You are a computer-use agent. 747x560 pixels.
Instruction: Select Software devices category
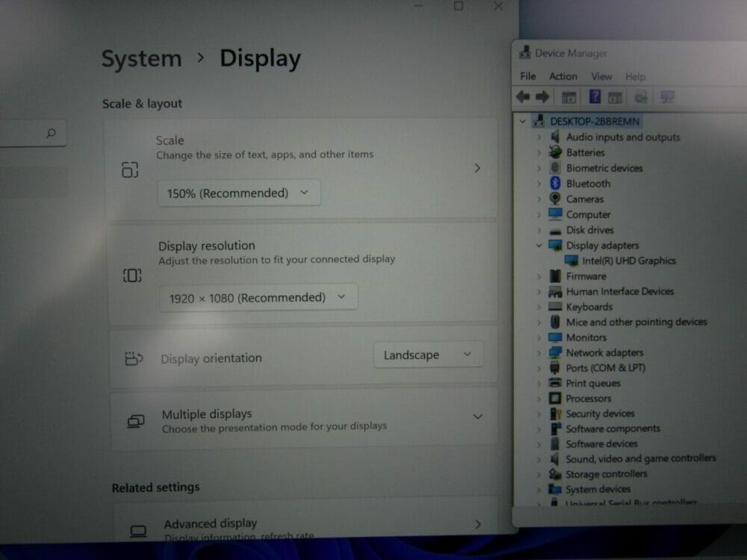601,444
